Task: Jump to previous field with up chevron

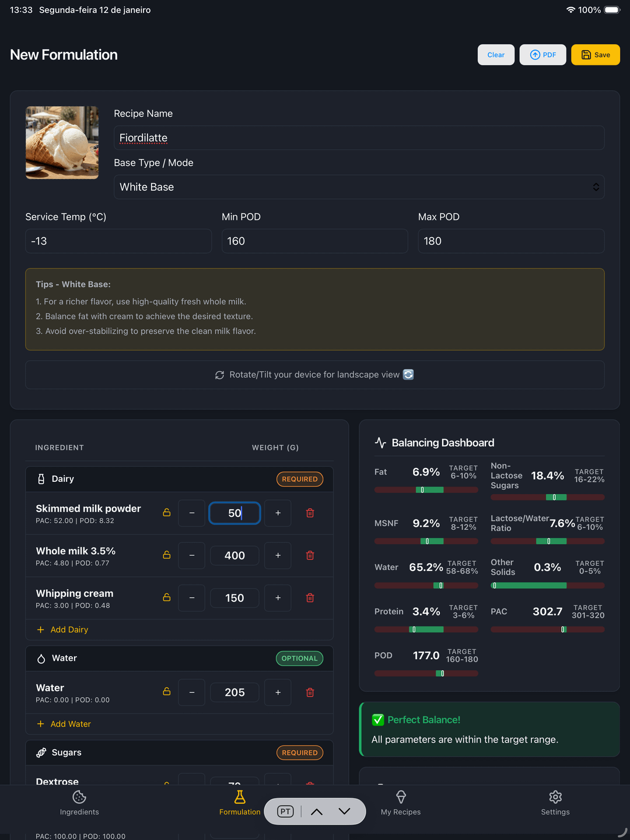Action: tap(317, 811)
